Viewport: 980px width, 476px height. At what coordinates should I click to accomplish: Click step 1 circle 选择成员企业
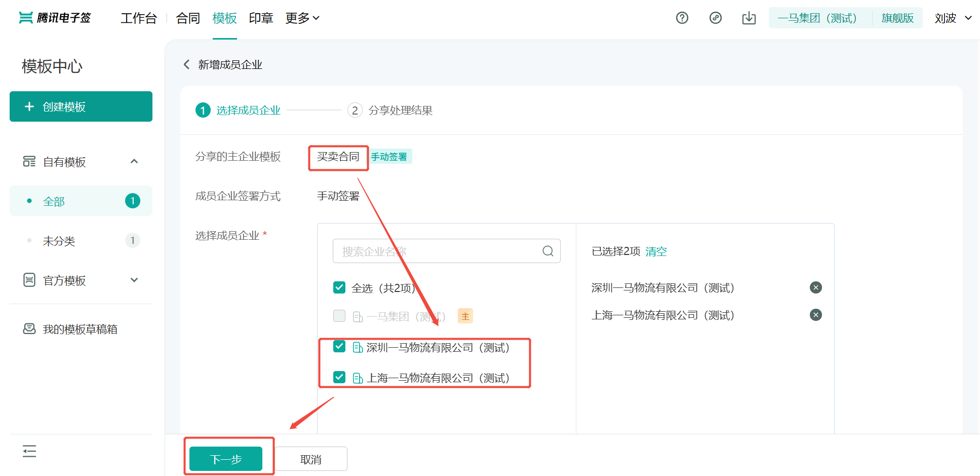203,110
